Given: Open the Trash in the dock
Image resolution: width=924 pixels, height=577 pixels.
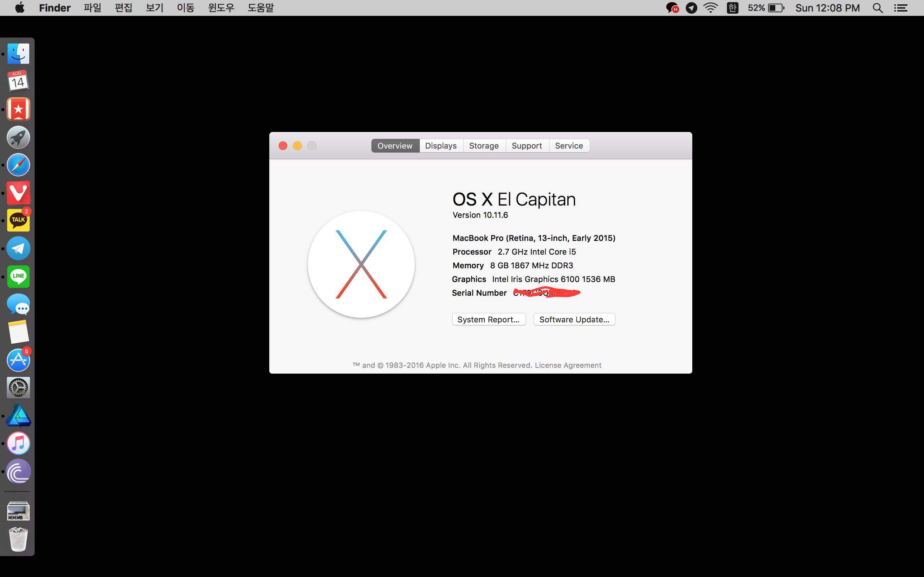Looking at the screenshot, I should pyautogui.click(x=18, y=539).
